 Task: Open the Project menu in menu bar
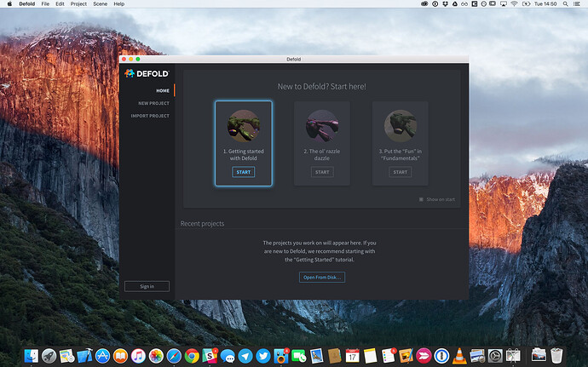coord(78,4)
